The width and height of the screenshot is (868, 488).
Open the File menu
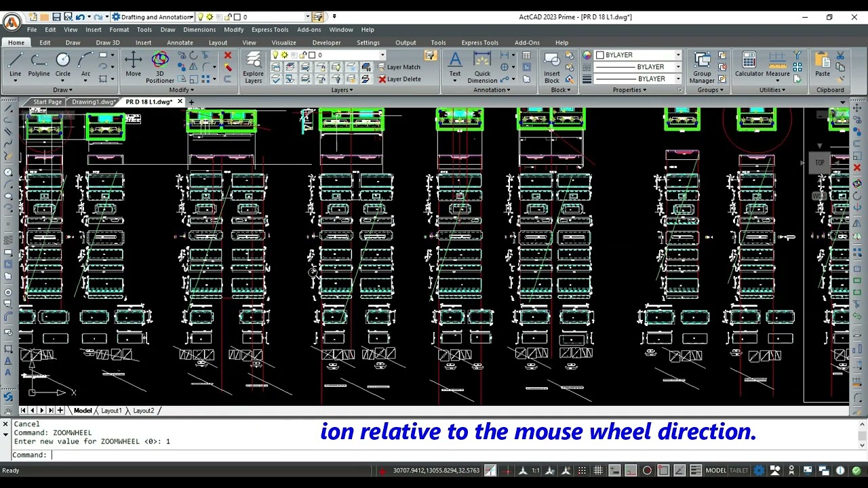[x=32, y=29]
